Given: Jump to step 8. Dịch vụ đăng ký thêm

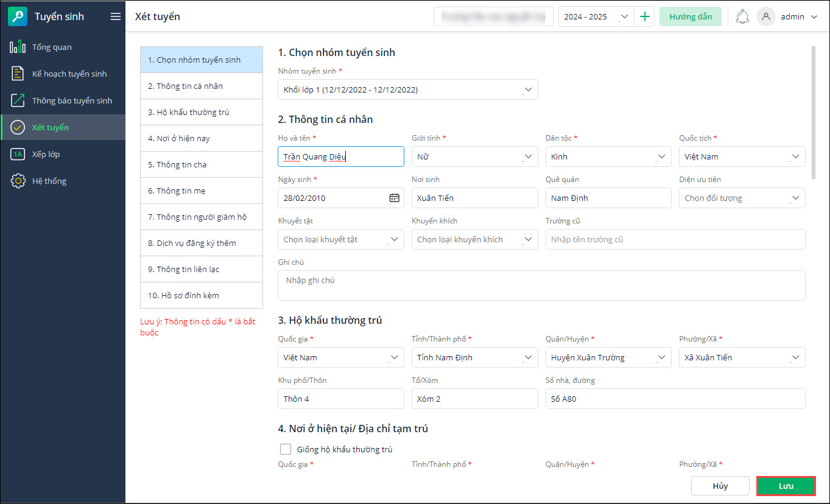Looking at the screenshot, I should 202,243.
